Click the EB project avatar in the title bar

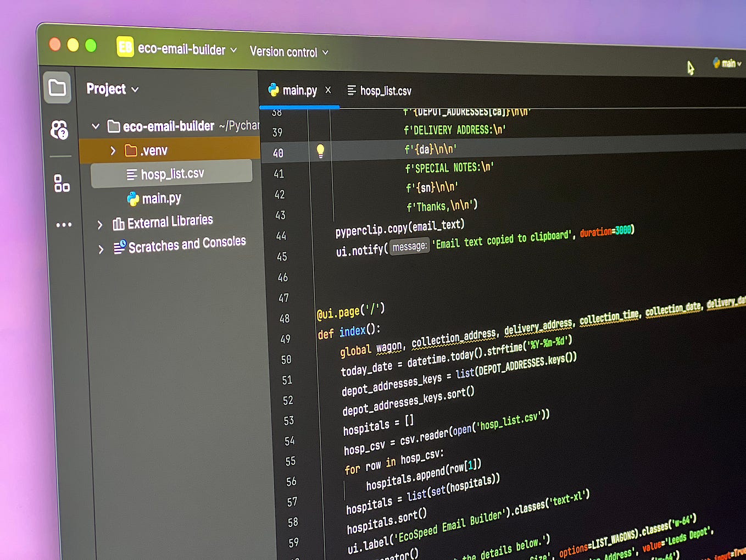125,48
